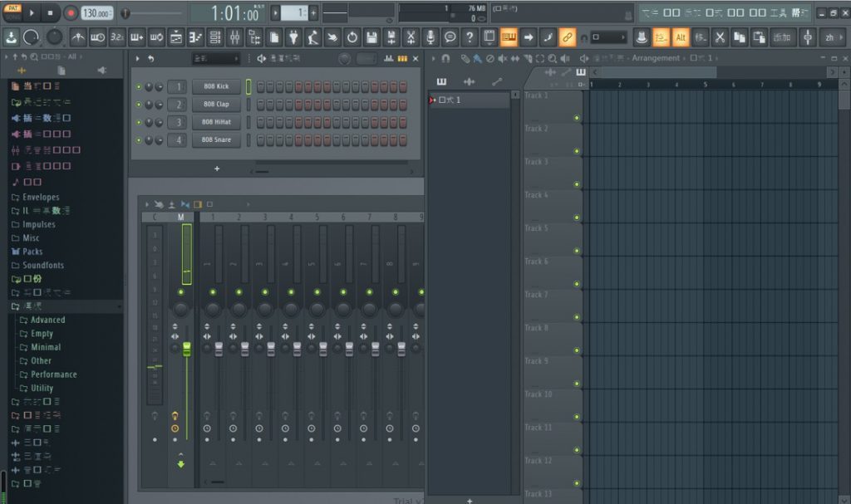The image size is (851, 504).
Task: Click the 808 Clap channel button
Action: tap(216, 105)
